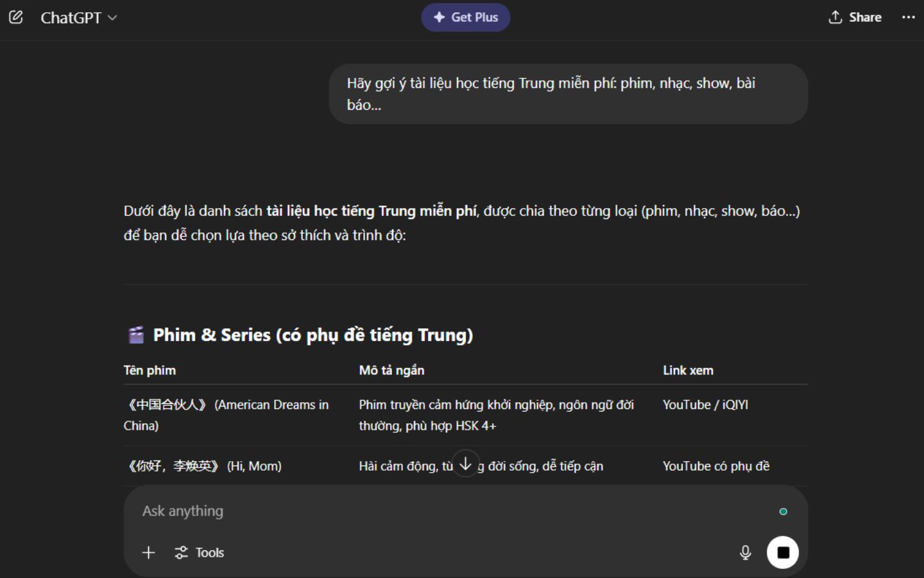Open the plus attachment menu
924x578 pixels.
[148, 552]
